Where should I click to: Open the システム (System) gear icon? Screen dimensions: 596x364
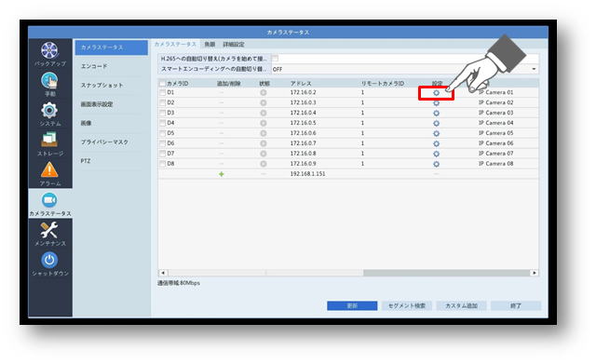(x=49, y=111)
